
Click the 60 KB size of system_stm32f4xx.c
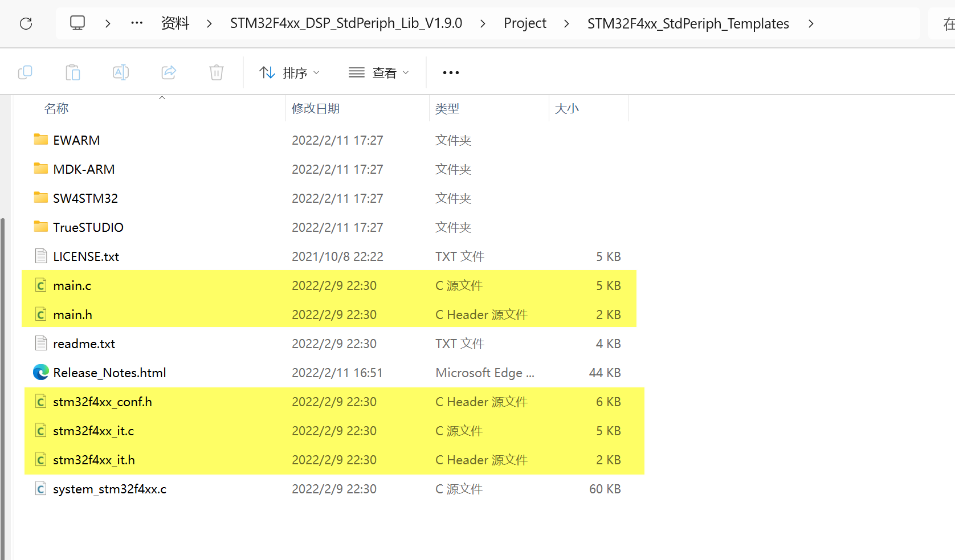pyautogui.click(x=605, y=489)
